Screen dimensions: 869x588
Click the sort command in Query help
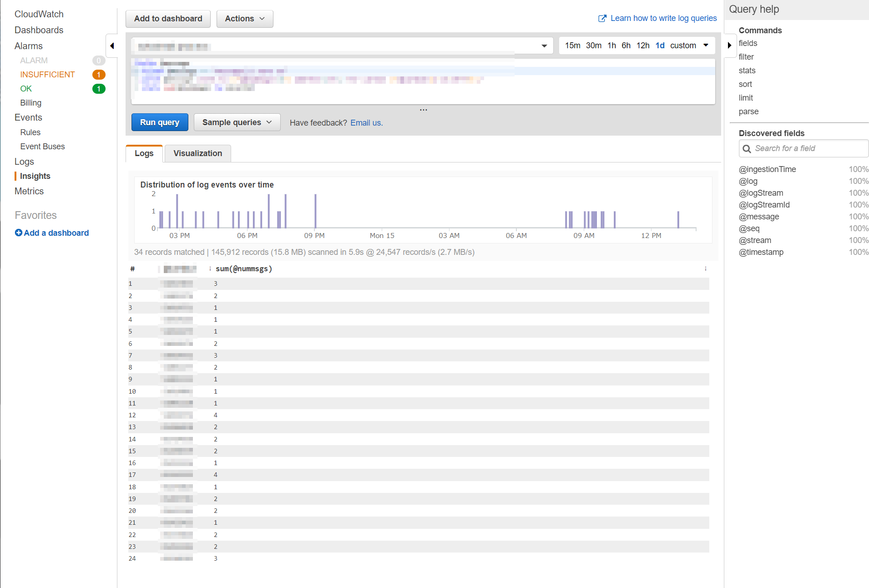(x=745, y=84)
